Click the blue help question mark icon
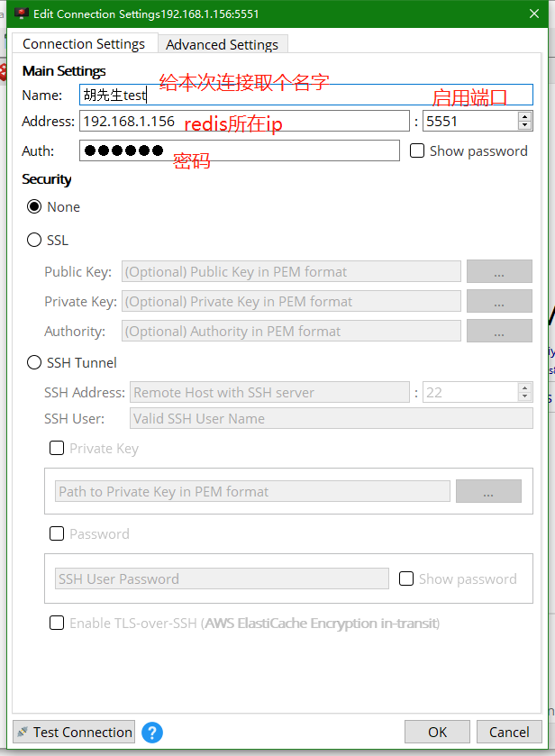Screen dimensions: 555x756 click(x=152, y=733)
